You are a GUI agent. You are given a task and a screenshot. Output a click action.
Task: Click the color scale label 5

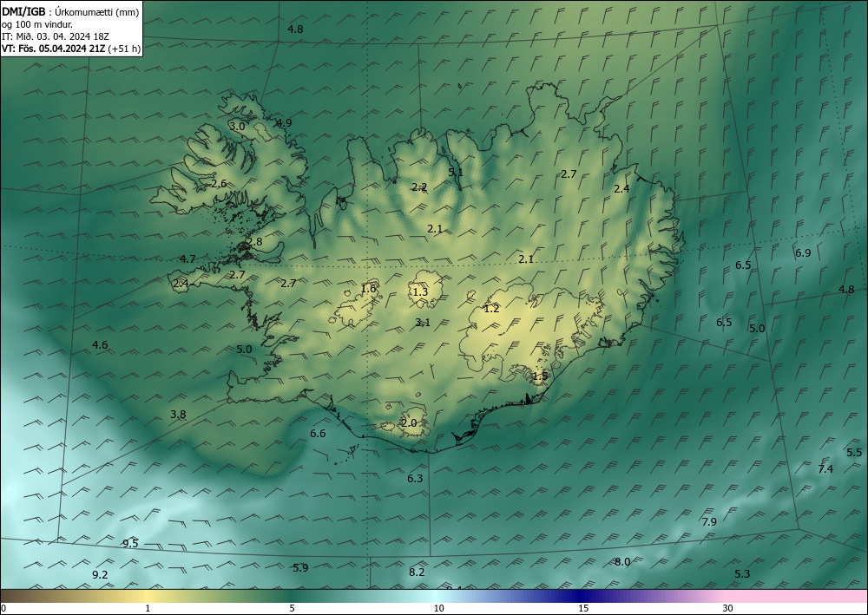292,609
